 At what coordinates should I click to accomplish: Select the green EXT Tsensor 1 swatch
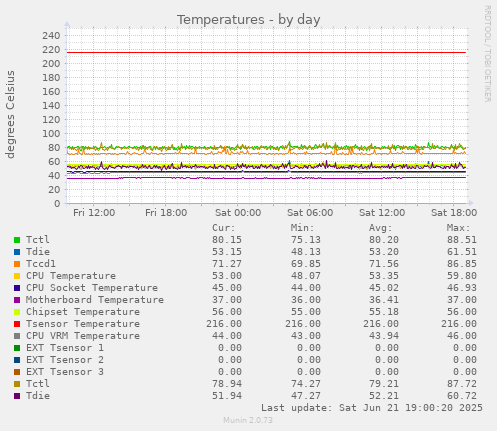coord(17,348)
